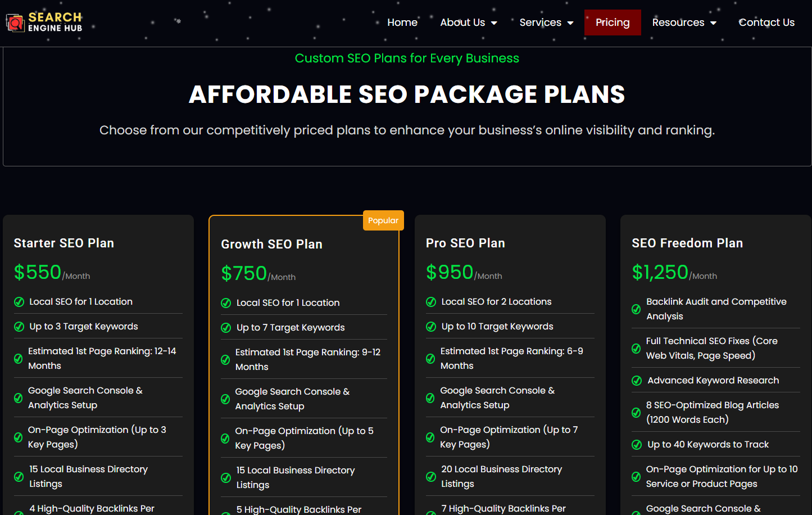
Task: Click checkmark next to Google Search Console & Analytics Setup
Action: click(18, 397)
